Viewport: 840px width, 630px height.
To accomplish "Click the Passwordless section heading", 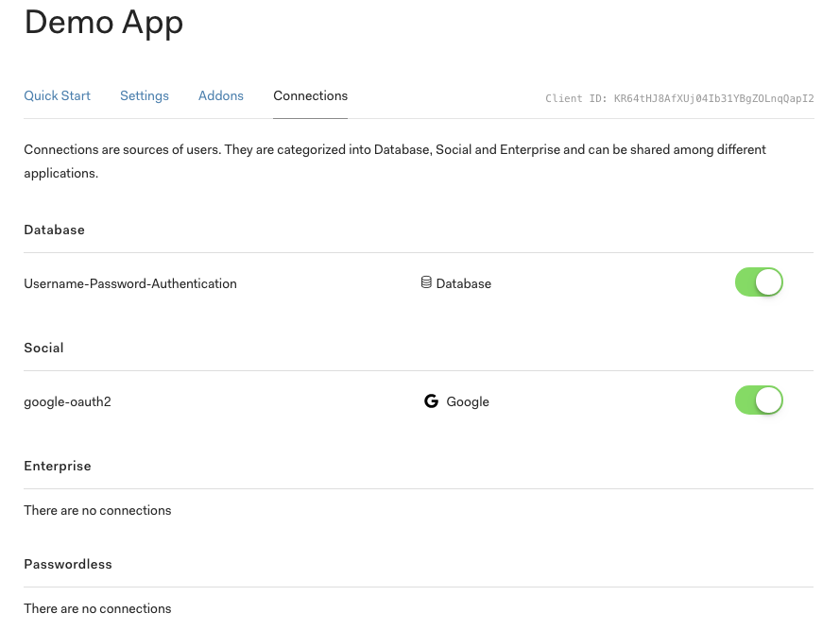I will point(68,564).
